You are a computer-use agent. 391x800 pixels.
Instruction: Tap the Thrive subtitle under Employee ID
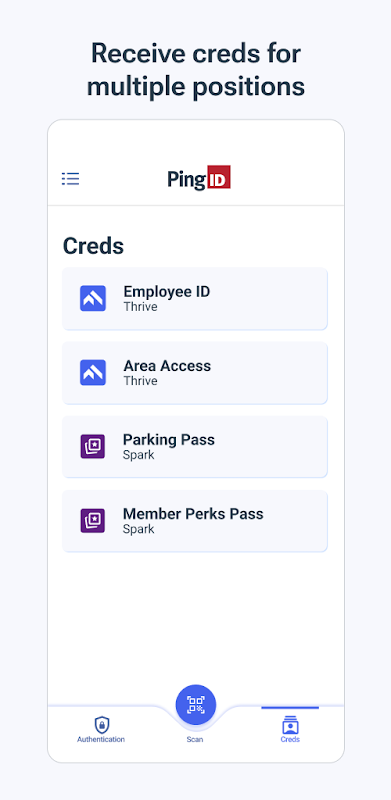[x=140, y=307]
